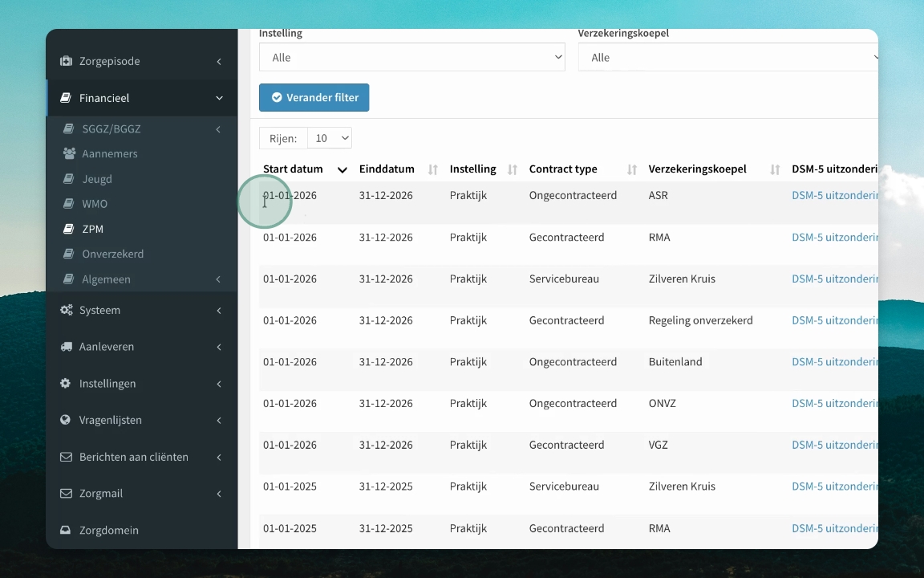Click the Berichten aan cliënten envelope icon
The height and width of the screenshot is (578, 924).
click(x=66, y=457)
